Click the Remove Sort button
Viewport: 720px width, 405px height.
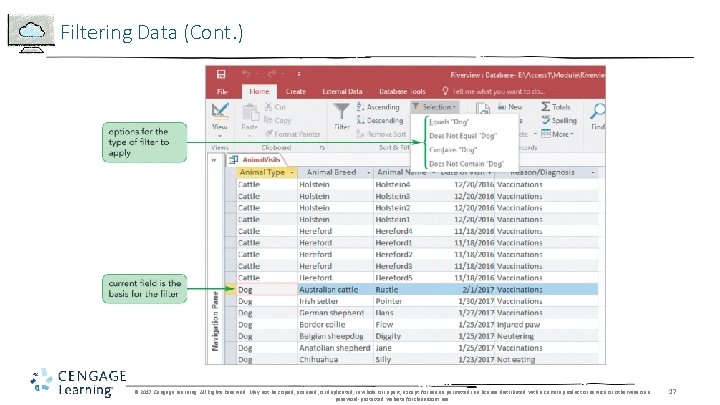click(x=381, y=134)
